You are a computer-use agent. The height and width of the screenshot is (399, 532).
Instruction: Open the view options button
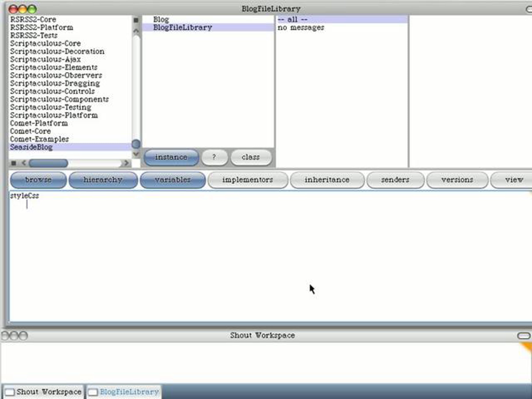(x=514, y=180)
